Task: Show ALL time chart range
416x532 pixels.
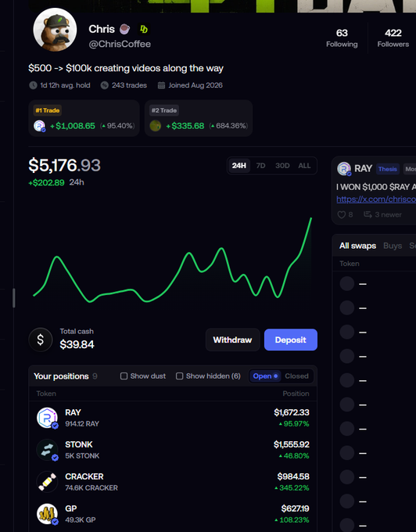Action: pyautogui.click(x=304, y=166)
